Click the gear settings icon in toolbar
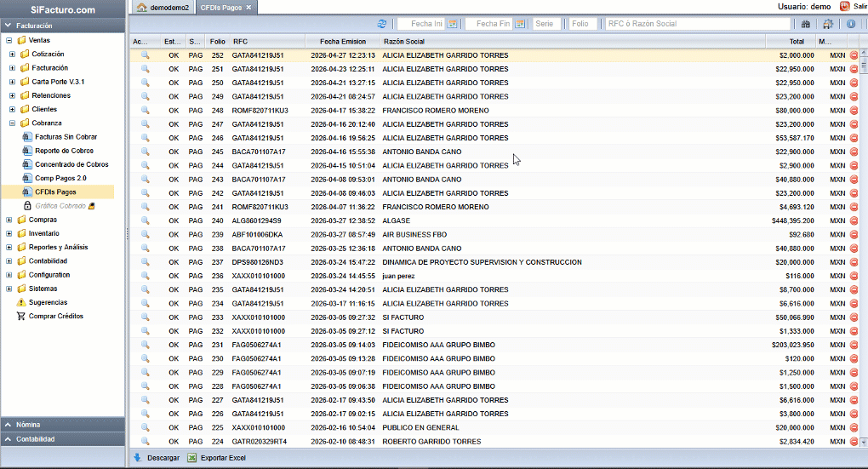 point(829,24)
